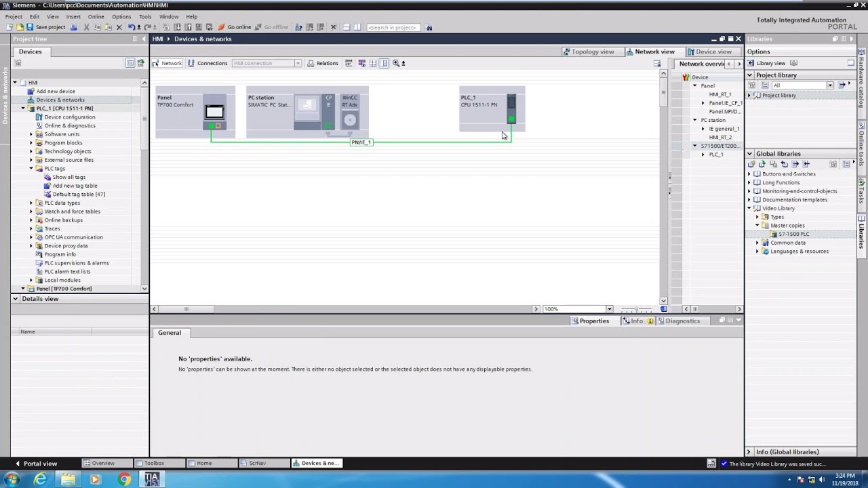
Task: Click the Search in project field
Action: coord(393,27)
